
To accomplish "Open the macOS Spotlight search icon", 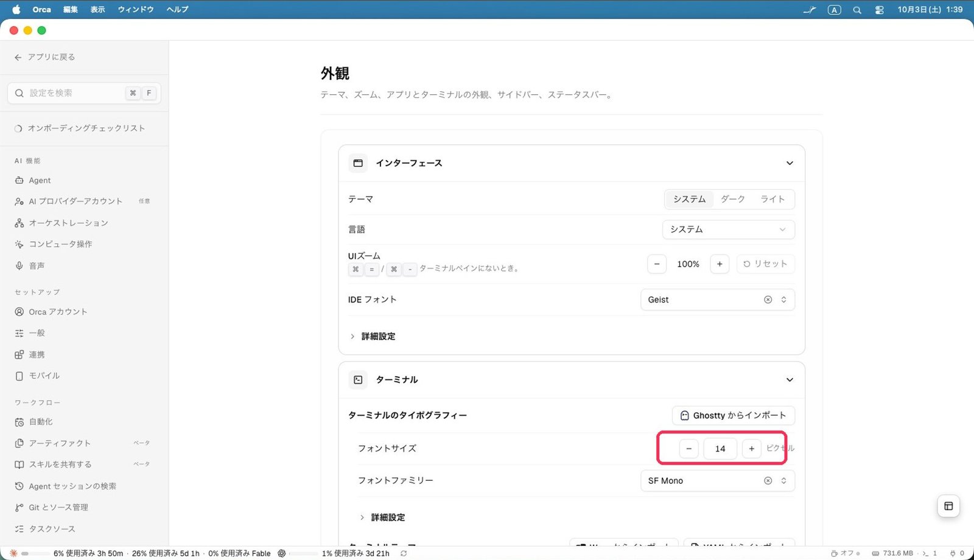I will [857, 10].
